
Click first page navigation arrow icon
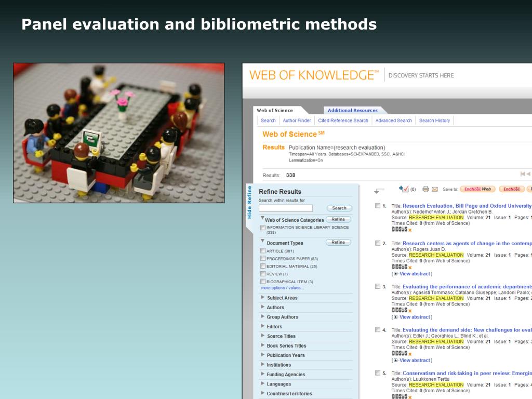[523, 174]
